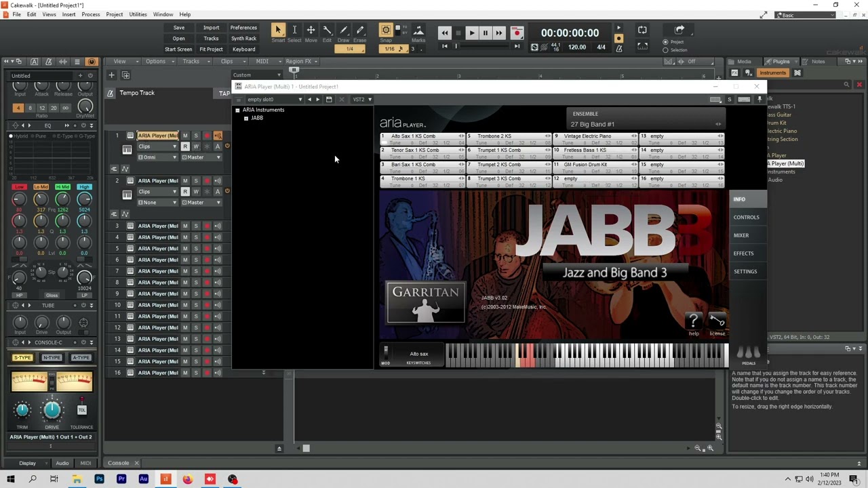Viewport: 868px width, 488px height.
Task: Expand the JABB tree node
Action: (x=246, y=119)
